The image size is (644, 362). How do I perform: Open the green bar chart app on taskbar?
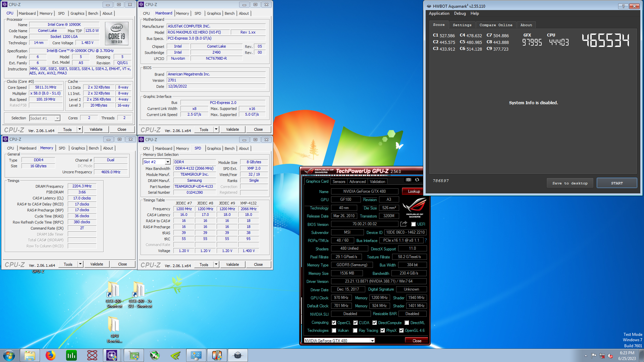[x=71, y=355]
